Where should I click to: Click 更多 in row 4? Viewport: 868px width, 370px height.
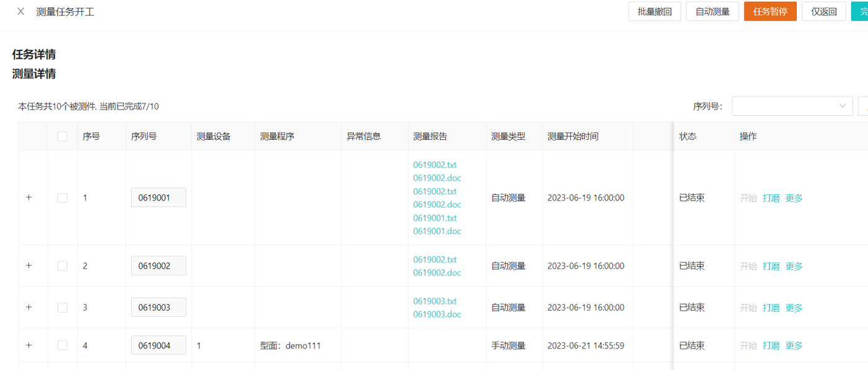pyautogui.click(x=794, y=346)
